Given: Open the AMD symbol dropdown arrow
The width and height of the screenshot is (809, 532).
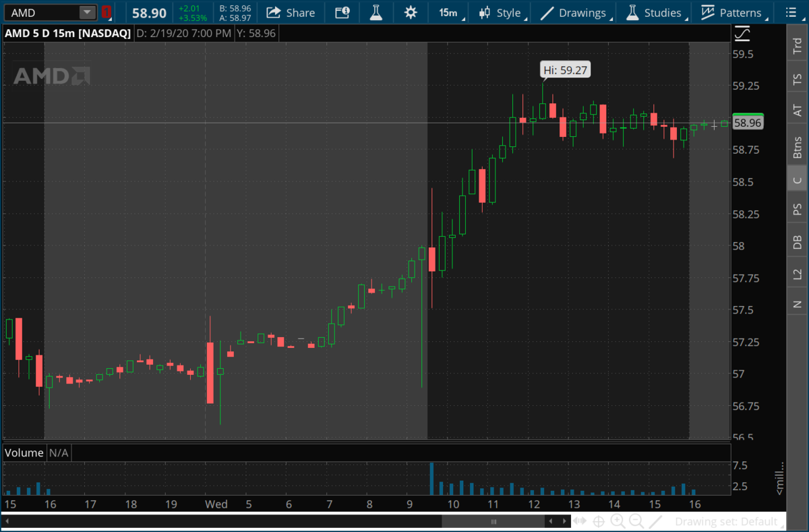Looking at the screenshot, I should [88, 12].
